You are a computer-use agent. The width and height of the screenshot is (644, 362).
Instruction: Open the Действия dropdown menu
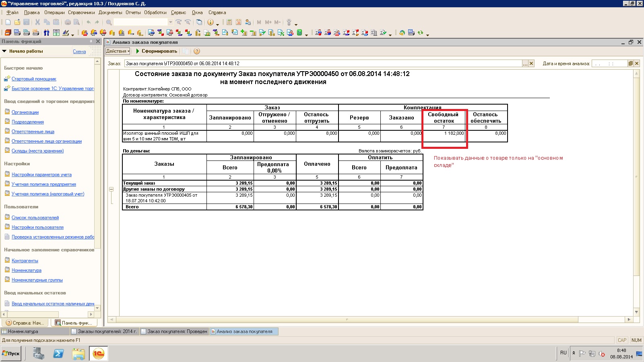click(118, 51)
